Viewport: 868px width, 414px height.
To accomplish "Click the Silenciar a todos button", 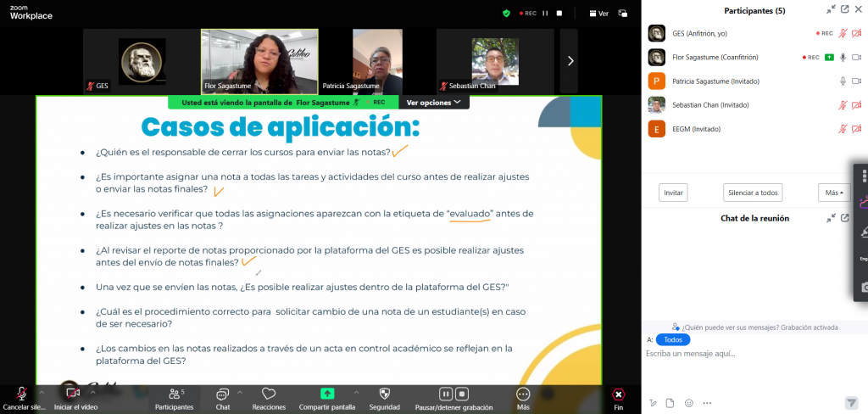I will (x=753, y=193).
